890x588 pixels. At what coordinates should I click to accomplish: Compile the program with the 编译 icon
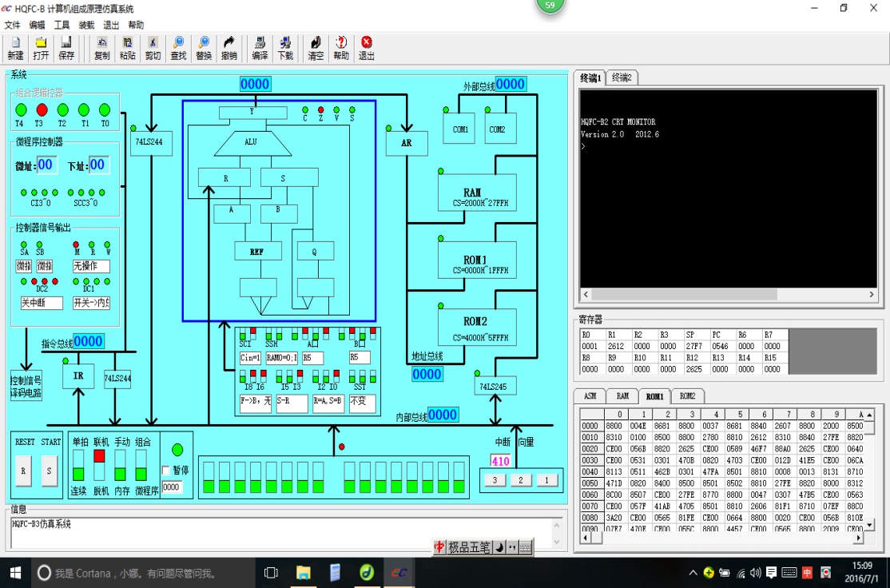tap(260, 48)
